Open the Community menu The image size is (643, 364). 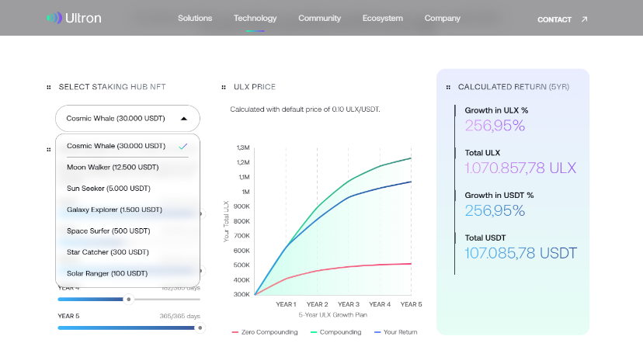[x=319, y=18]
